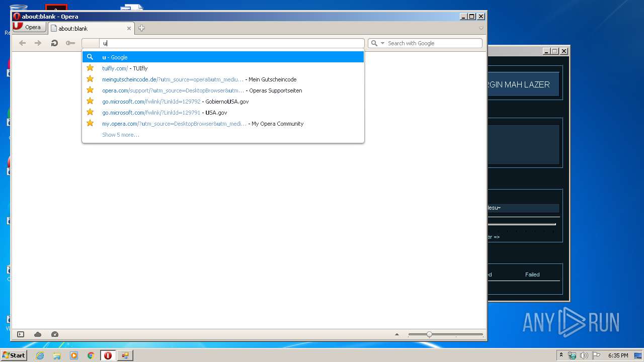Launch Internet Explorer from taskbar
This screenshot has height=362, width=644.
(40, 355)
